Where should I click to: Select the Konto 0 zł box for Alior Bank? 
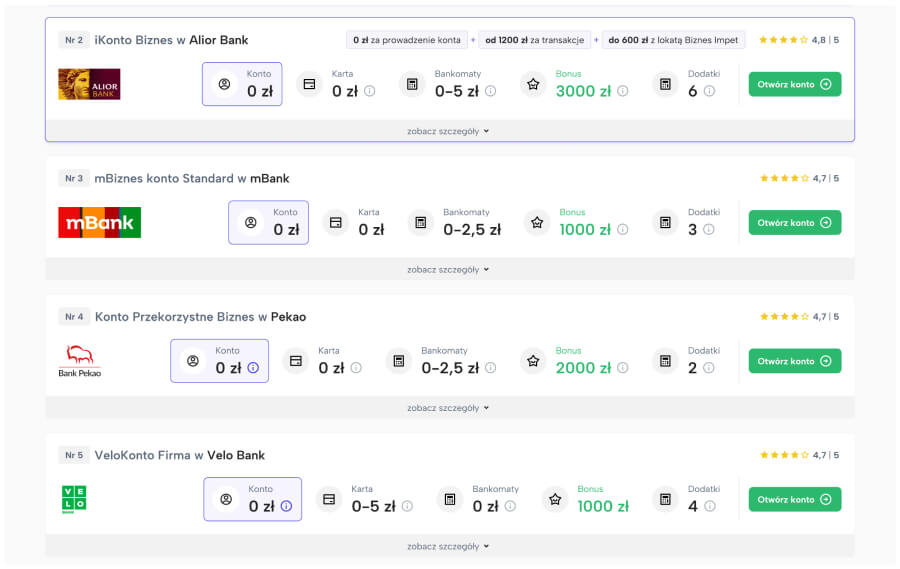pyautogui.click(x=242, y=84)
